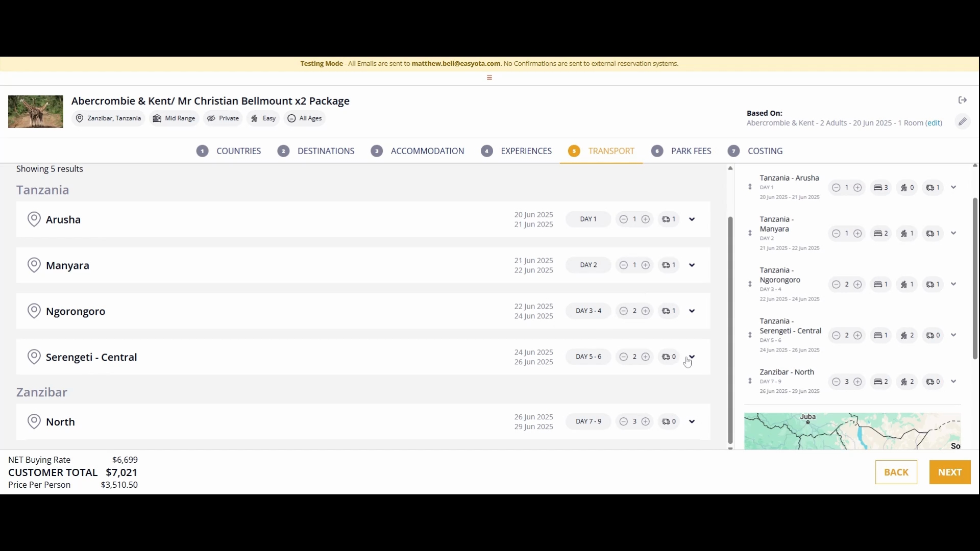Image resolution: width=980 pixels, height=551 pixels.
Task: Expand the Arusha transport row
Action: 692,219
